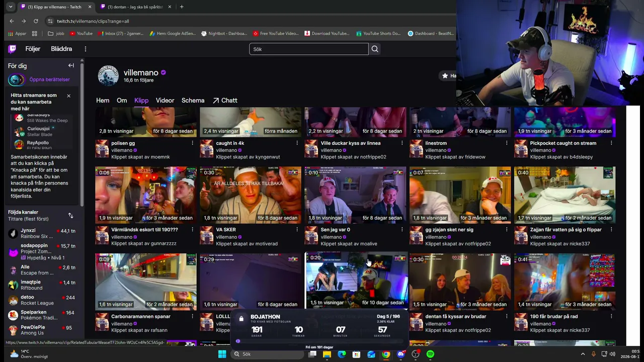644x362 pixels.
Task: Switch to the Om channel tab
Action: click(122, 101)
